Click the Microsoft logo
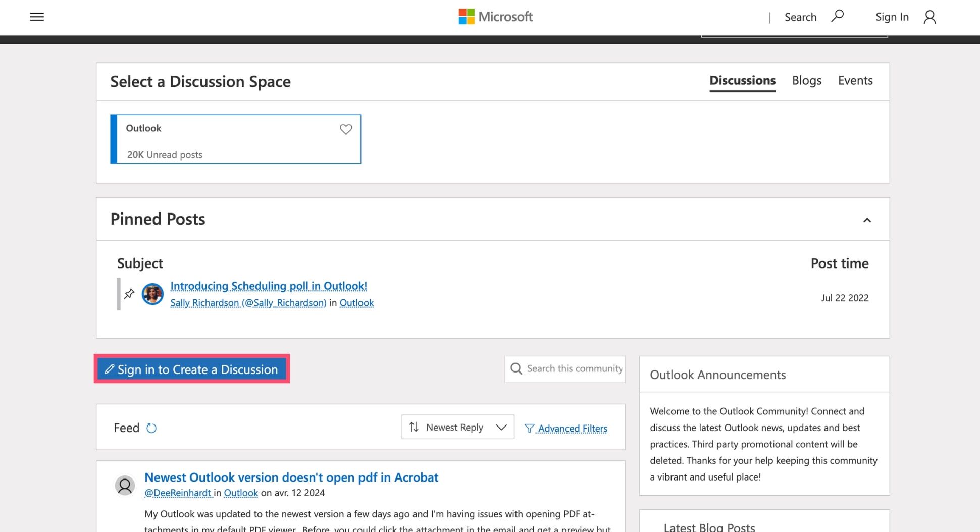This screenshot has height=532, width=980. pos(495,17)
